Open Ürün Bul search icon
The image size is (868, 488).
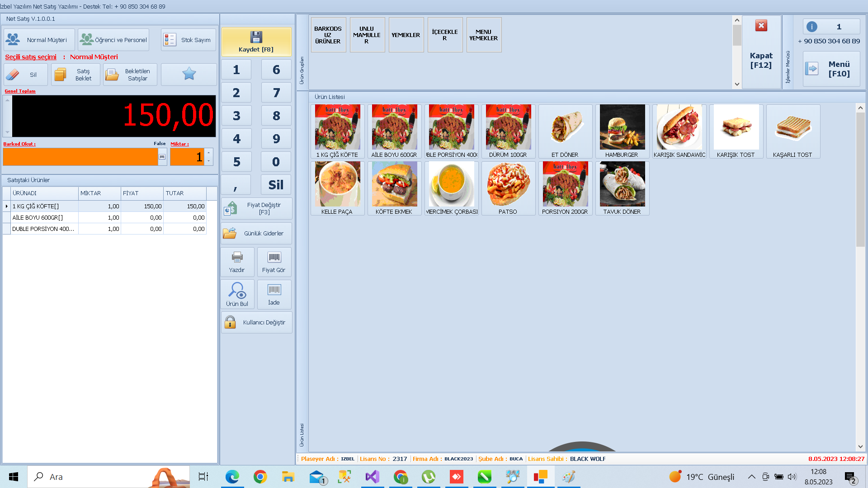[237, 290]
